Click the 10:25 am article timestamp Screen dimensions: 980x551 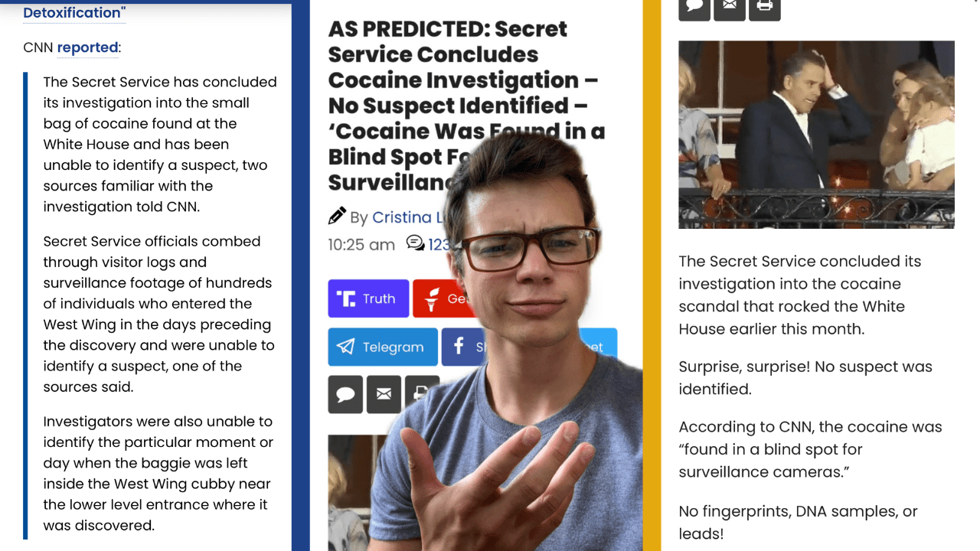[x=361, y=245]
